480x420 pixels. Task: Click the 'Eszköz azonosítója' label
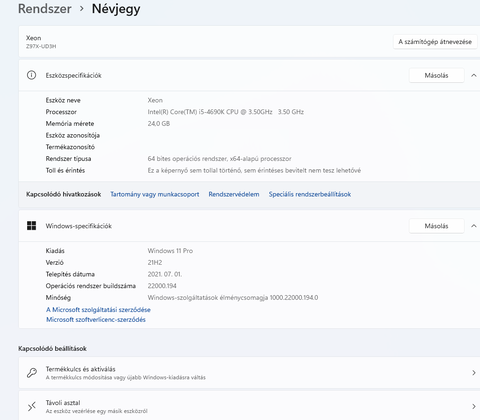73,135
